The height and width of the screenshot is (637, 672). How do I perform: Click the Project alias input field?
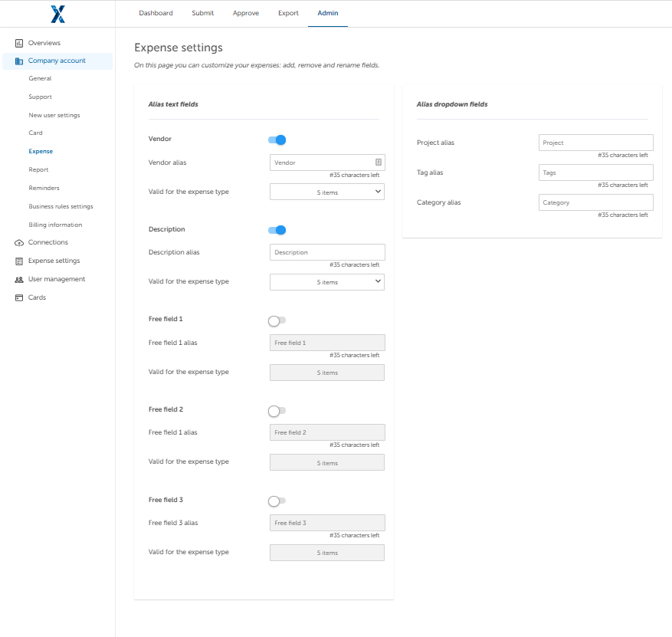595,143
